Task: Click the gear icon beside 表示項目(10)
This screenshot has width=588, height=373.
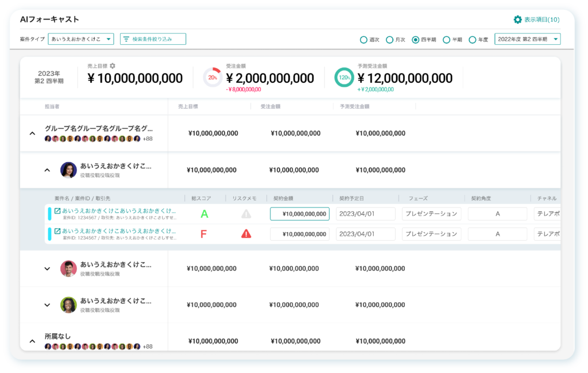Action: point(517,20)
